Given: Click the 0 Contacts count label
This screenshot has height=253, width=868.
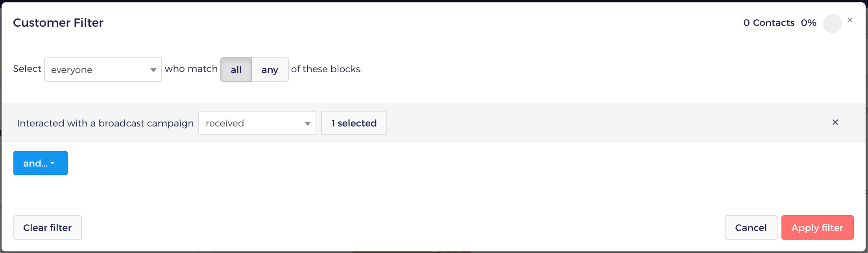Looking at the screenshot, I should 769,23.
